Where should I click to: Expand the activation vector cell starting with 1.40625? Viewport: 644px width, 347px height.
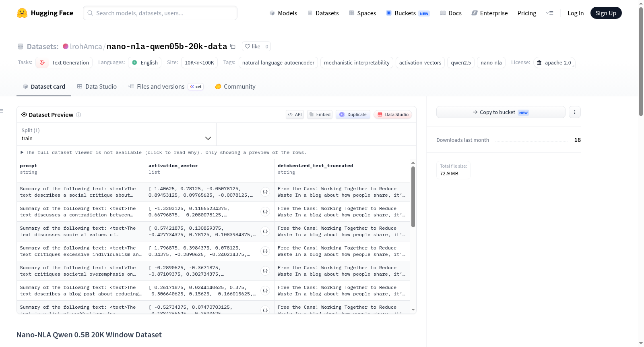coord(265,192)
